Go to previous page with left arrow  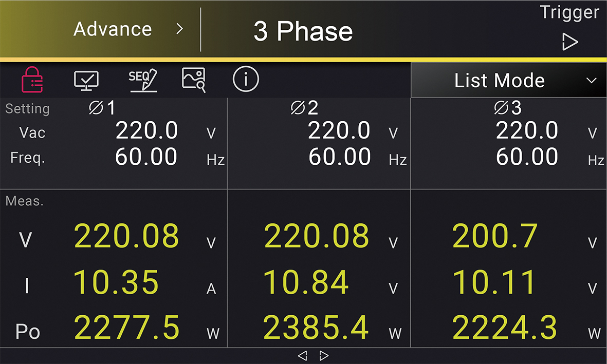coord(302,355)
